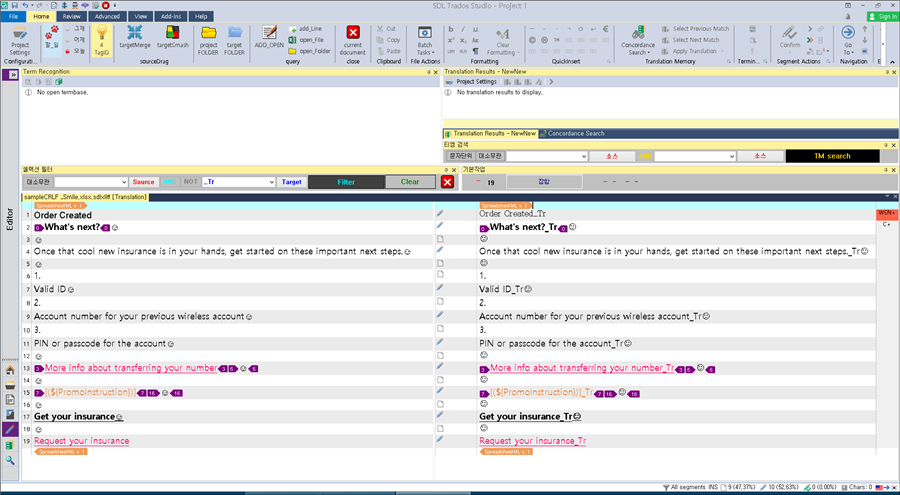Open the target FOLDER
Image resolution: width=900 pixels, height=495 pixels.
(x=234, y=40)
